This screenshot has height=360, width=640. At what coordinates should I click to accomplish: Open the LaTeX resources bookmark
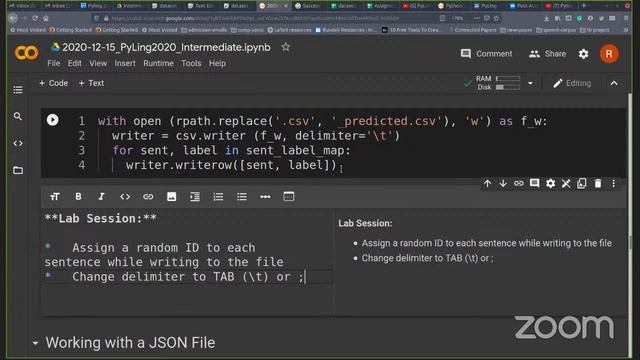[x=289, y=30]
